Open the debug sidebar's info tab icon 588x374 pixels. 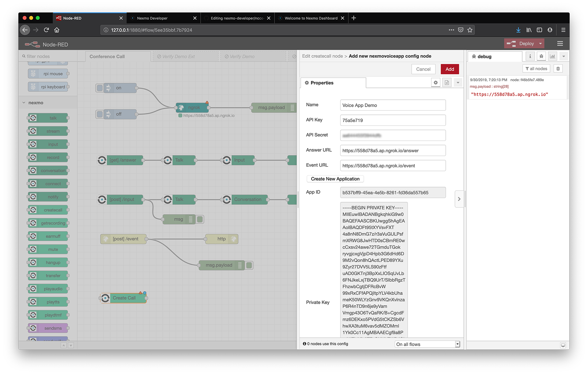coord(530,56)
